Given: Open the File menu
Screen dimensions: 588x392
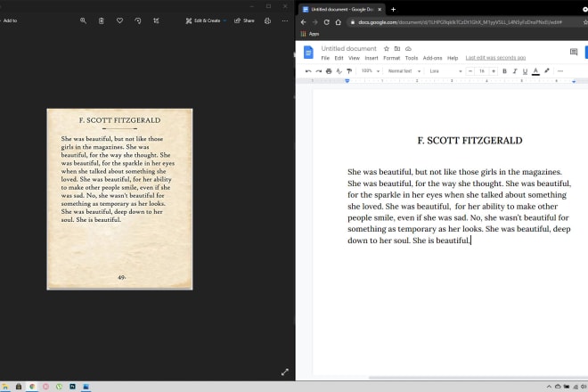Looking at the screenshot, I should 325,58.
